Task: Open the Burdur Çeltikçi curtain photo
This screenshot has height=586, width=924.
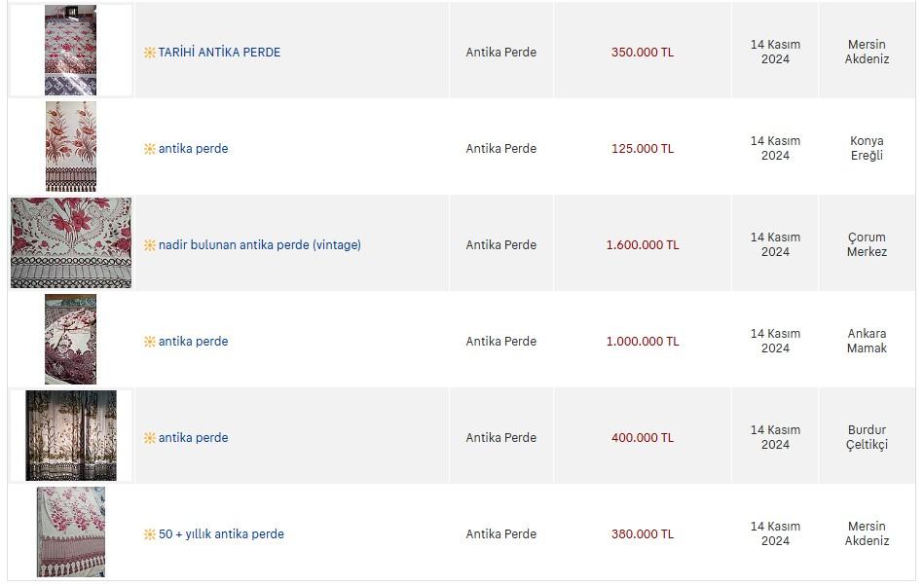Action: (x=70, y=436)
